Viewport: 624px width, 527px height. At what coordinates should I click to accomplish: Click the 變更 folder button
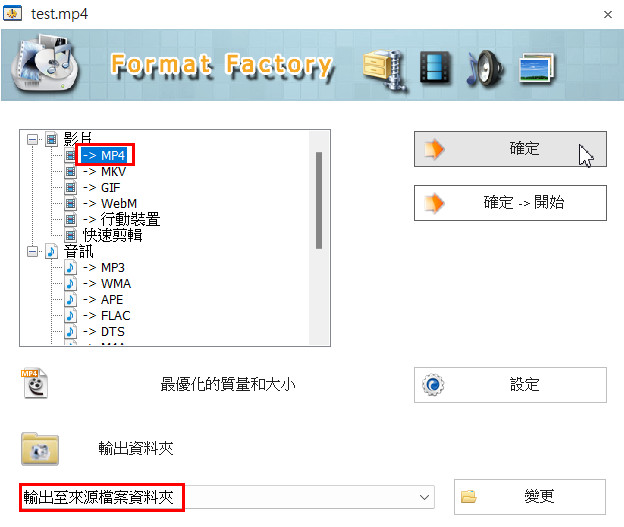click(x=530, y=497)
